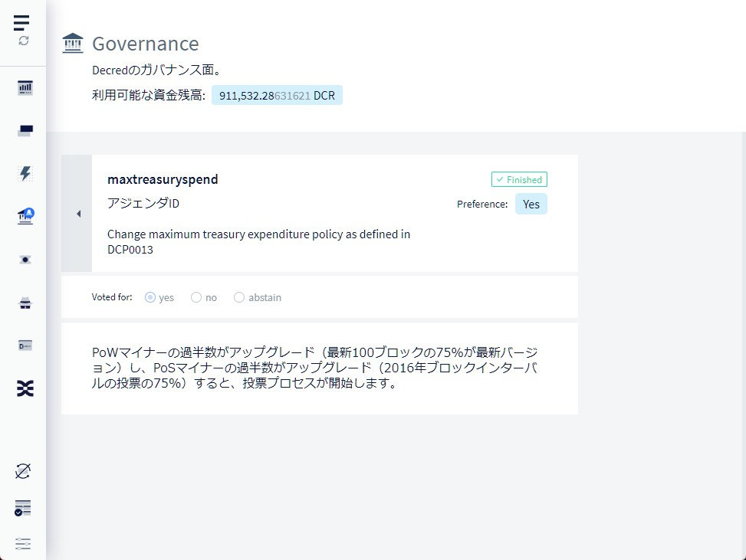Viewport: 746px width, 560px height.
Task: Click the rescan refresh arrows icon
Action: pos(24,41)
